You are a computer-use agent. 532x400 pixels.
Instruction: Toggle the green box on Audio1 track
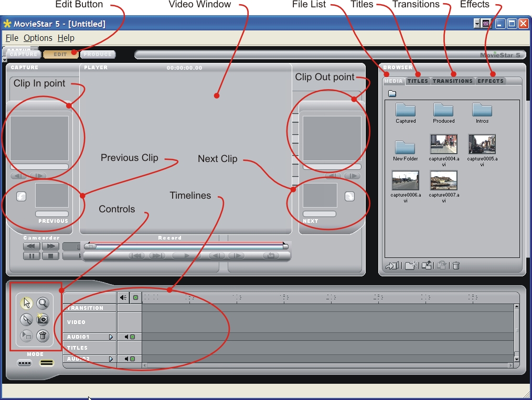click(133, 337)
